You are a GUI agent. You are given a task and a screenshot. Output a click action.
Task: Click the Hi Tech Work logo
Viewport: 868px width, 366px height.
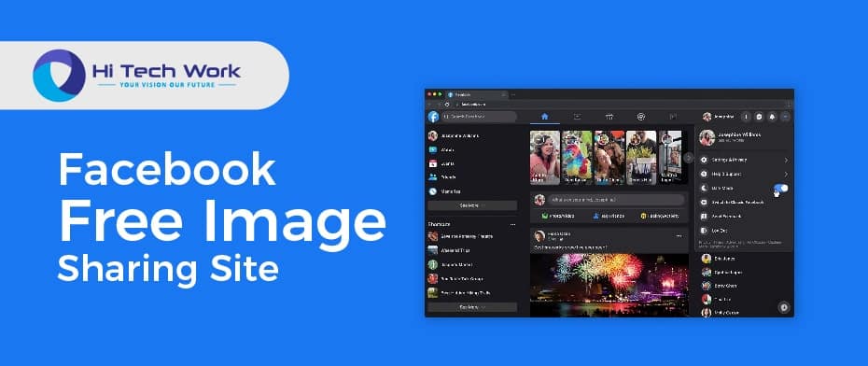[137, 76]
